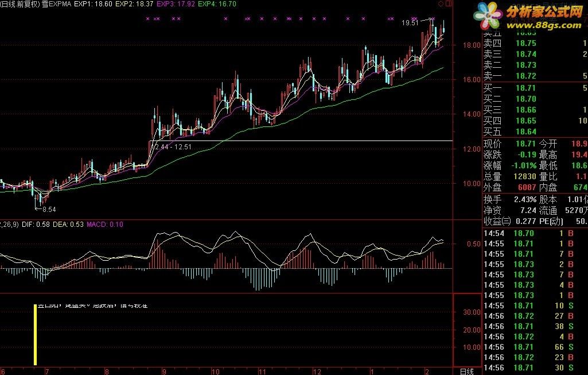The height and width of the screenshot is (375, 588).
Task: Click the 股本 label
Action: pos(548,200)
